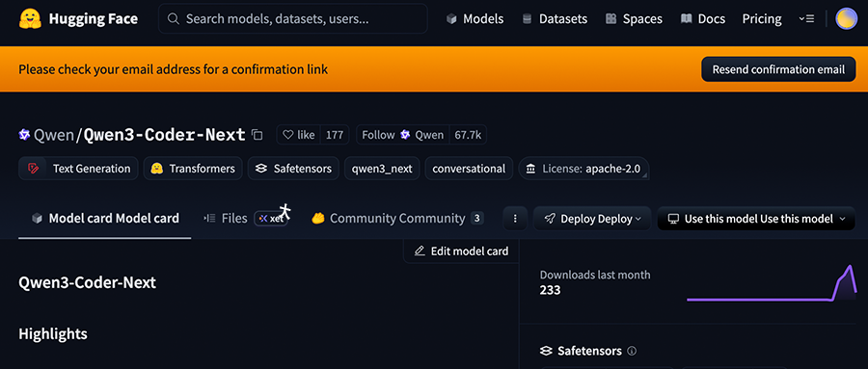Select the Safetensors tag
The image size is (868, 369).
click(293, 169)
